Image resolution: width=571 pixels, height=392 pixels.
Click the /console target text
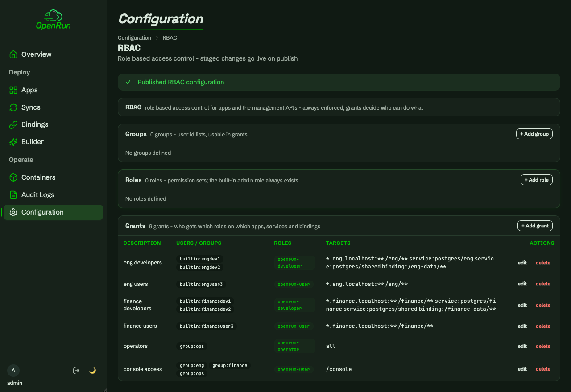click(x=339, y=369)
